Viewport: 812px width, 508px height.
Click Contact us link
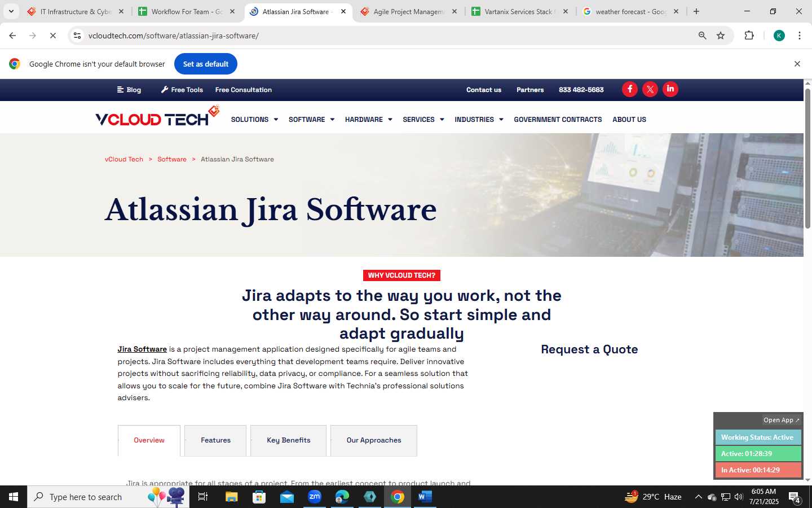pyautogui.click(x=484, y=90)
